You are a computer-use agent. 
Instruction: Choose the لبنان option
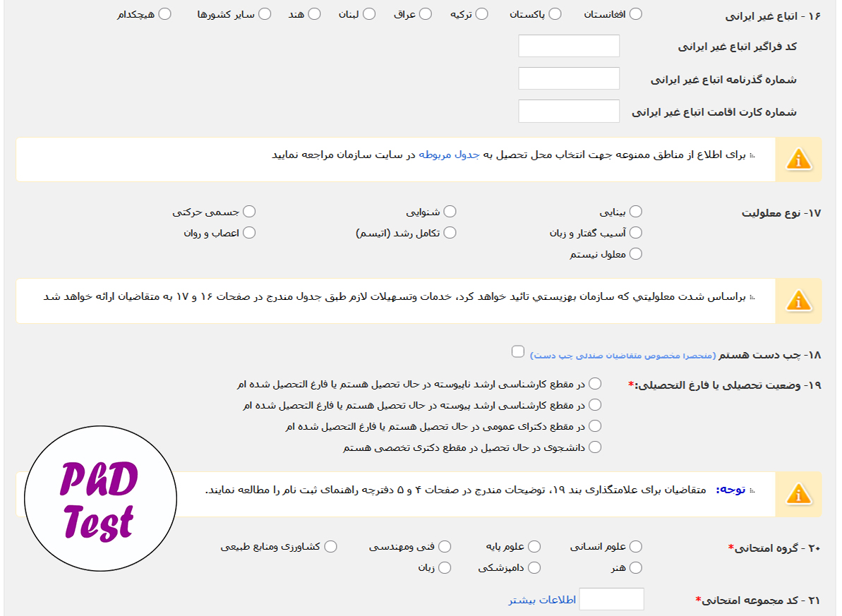369,14
